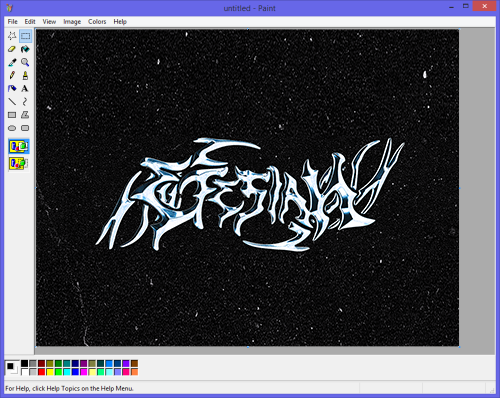Open the Image menu
500x398 pixels.
tap(72, 22)
